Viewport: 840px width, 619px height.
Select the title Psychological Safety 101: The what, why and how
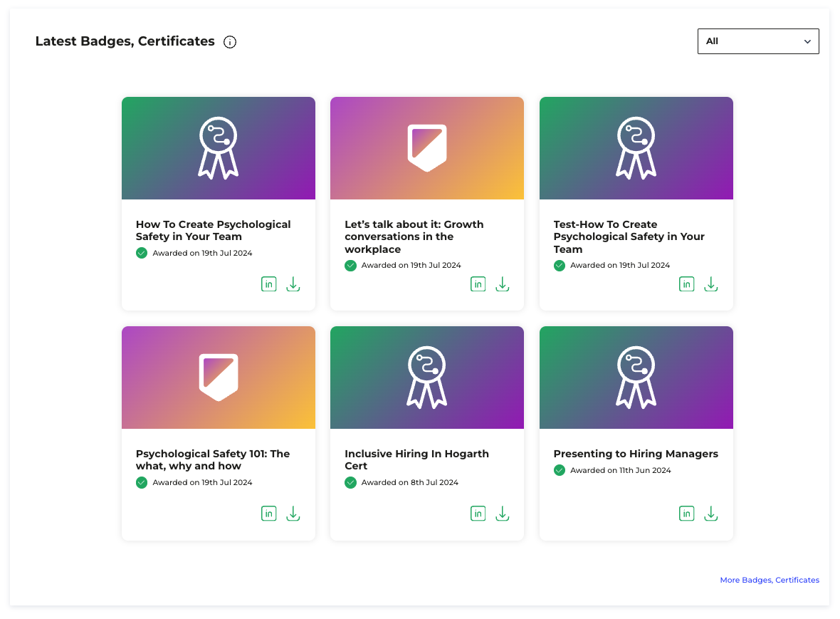(x=213, y=460)
